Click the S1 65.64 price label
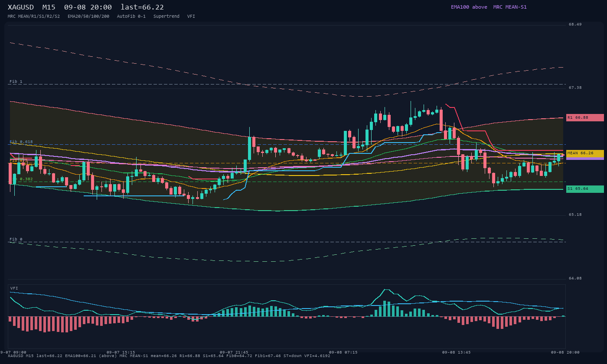The width and height of the screenshot is (607, 364). 585,189
